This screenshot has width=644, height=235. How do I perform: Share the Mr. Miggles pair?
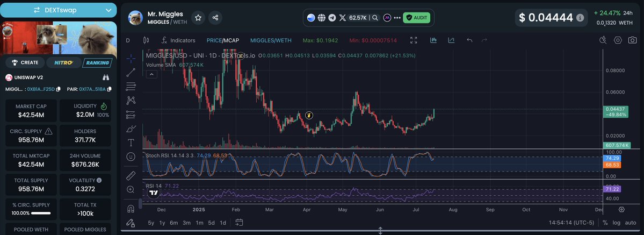[x=215, y=18]
